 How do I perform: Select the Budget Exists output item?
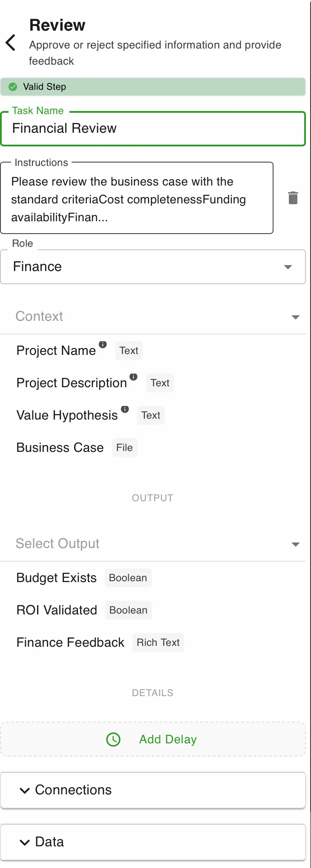pyautogui.click(x=57, y=578)
